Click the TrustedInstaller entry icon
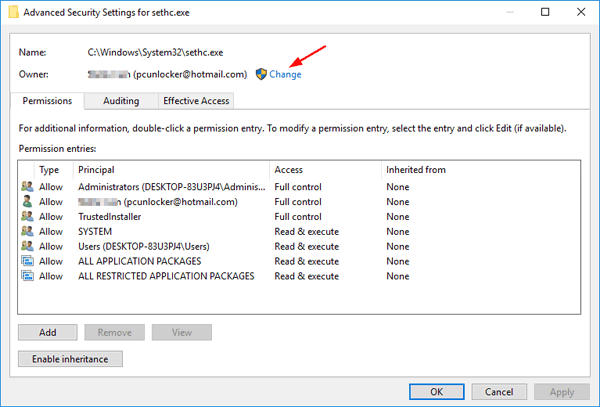Viewport: 600px width, 407px height. tap(25, 216)
